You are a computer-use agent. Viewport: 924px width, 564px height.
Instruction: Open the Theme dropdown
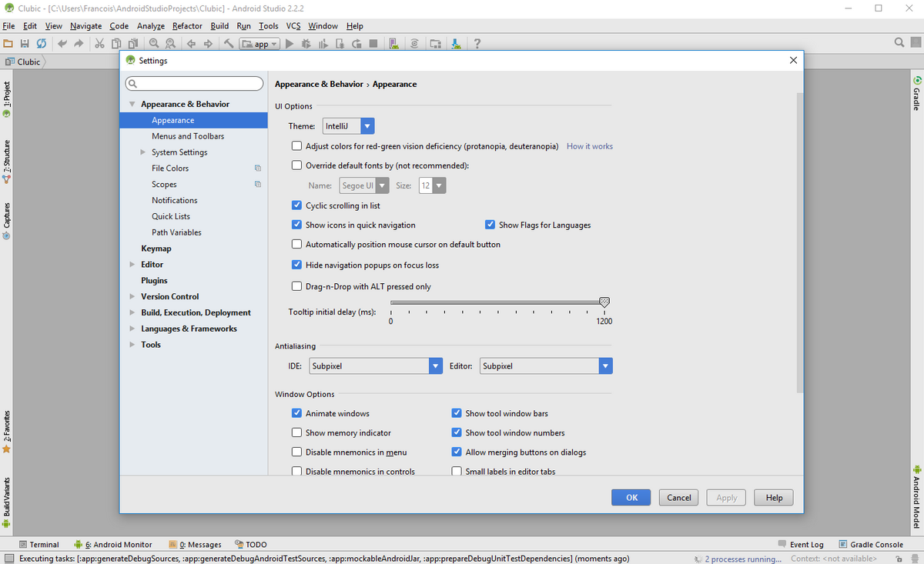pos(349,125)
